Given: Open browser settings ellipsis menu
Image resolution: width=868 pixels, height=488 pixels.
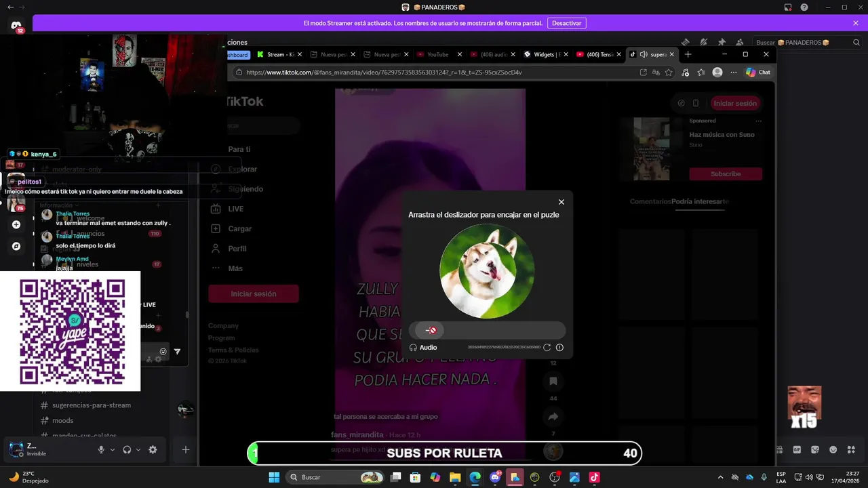Looking at the screenshot, I should [734, 73].
